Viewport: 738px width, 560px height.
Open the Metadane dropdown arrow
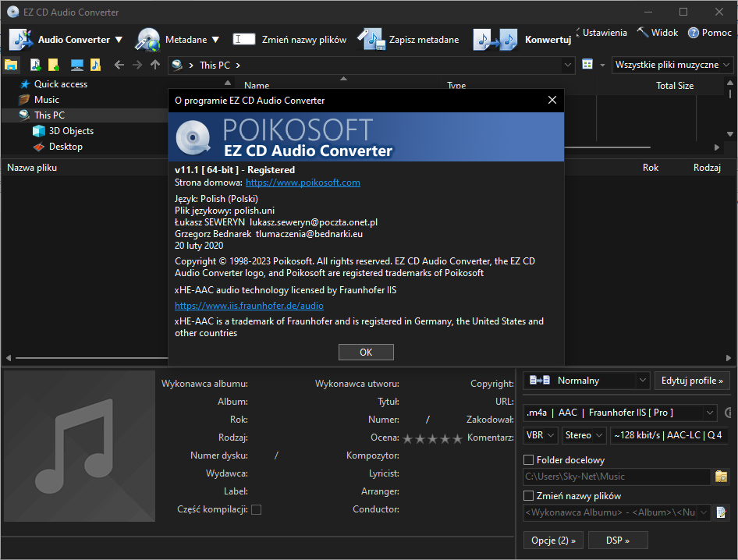[x=215, y=40]
